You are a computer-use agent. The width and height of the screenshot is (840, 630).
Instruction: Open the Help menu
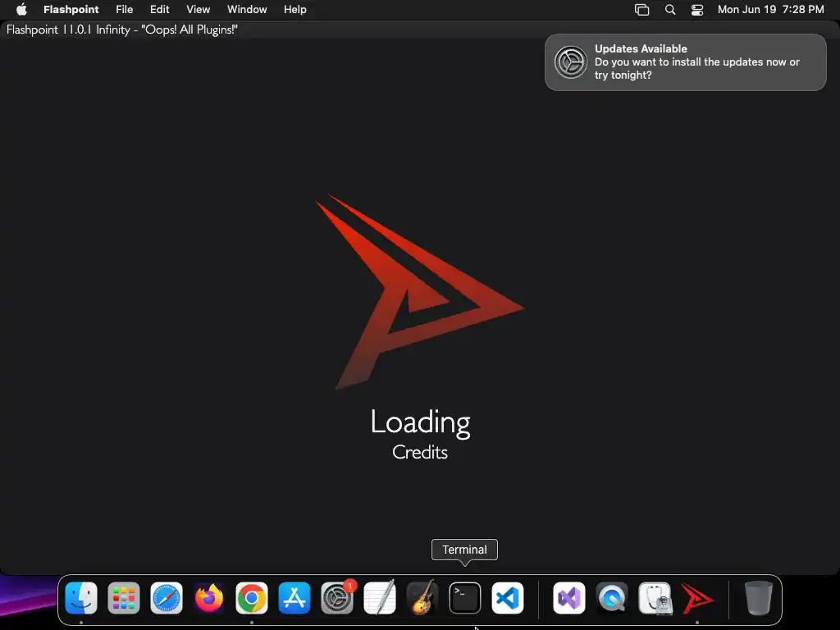click(295, 9)
